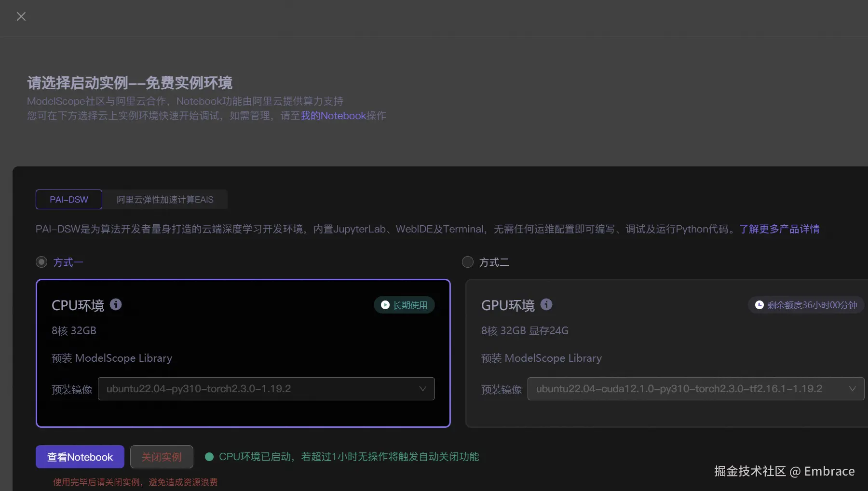The height and width of the screenshot is (491, 868).
Task: Click the GPU环境 info icon
Action: tap(546, 304)
